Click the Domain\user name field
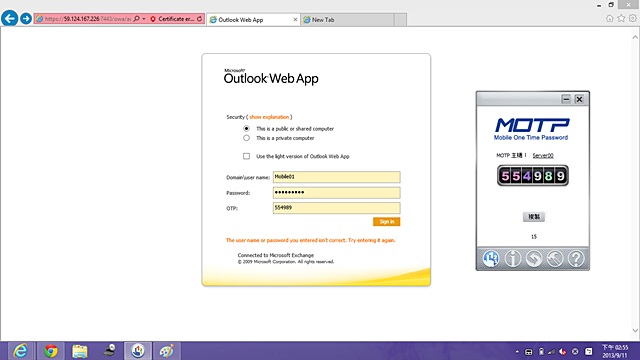The image size is (640, 360). (x=336, y=177)
